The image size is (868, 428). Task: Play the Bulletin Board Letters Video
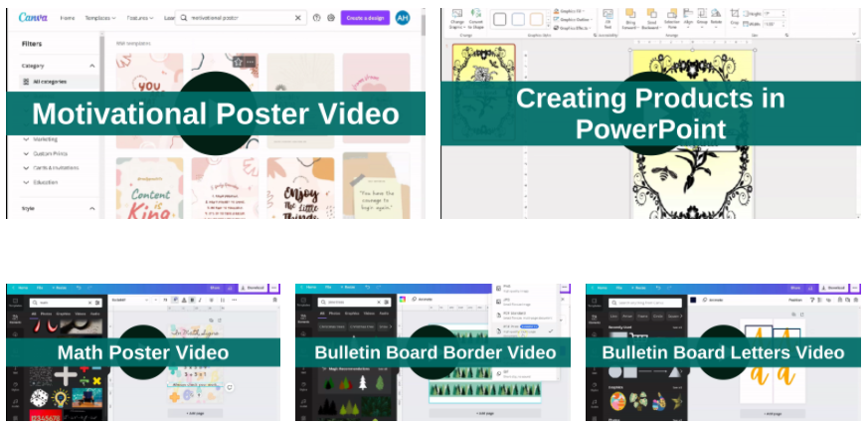coord(723,352)
